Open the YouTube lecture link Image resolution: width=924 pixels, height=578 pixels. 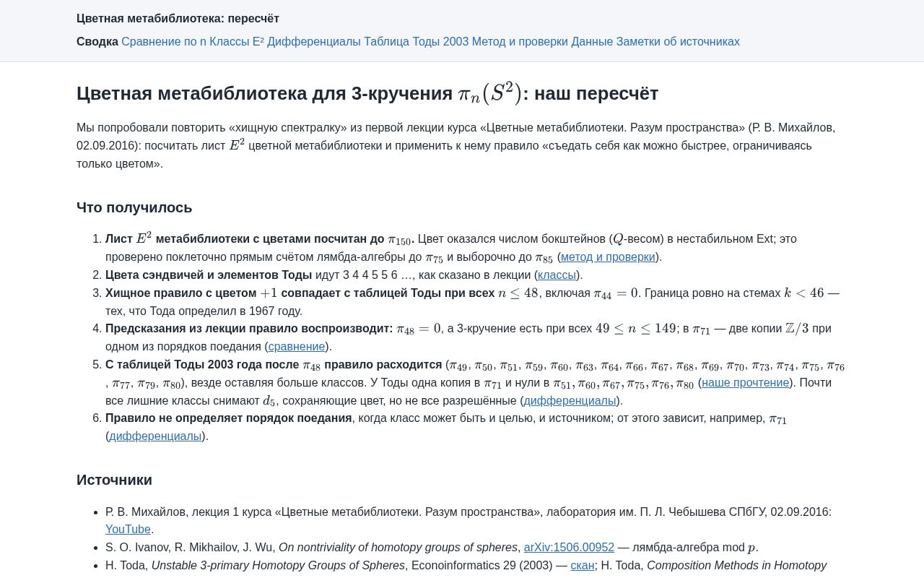click(x=128, y=530)
